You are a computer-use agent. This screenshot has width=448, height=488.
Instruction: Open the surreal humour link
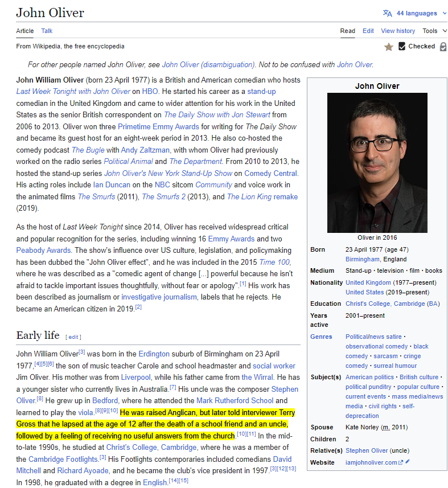pos(395,366)
